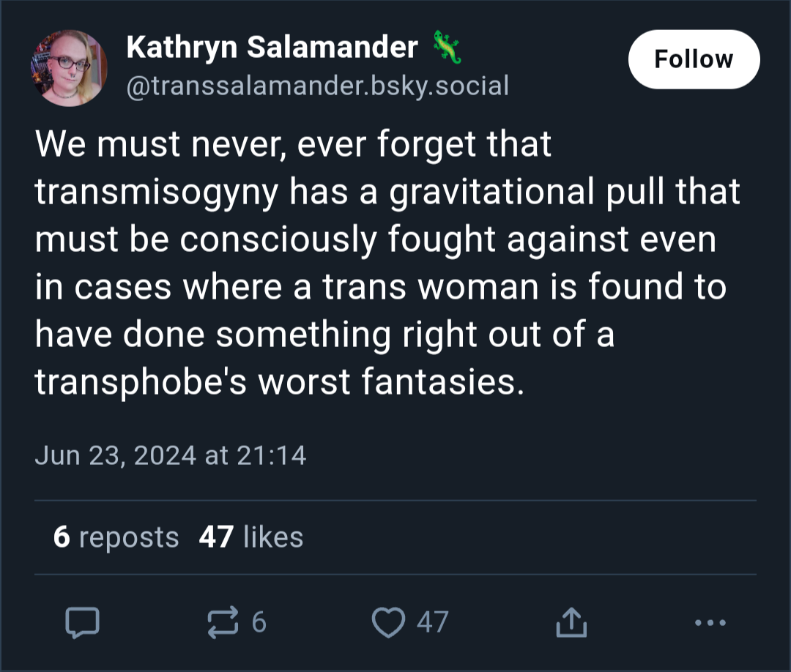Click the bold number 47 before likes
The width and height of the screenshot is (791, 672).
[216, 537]
